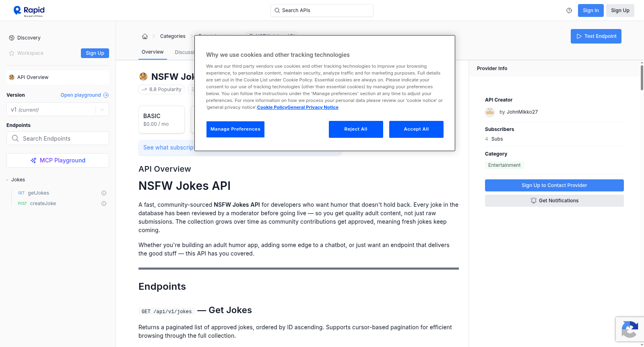Viewport: 644px width, 347px height.
Task: Open the v1 (current) version dropdown
Action: (58, 110)
